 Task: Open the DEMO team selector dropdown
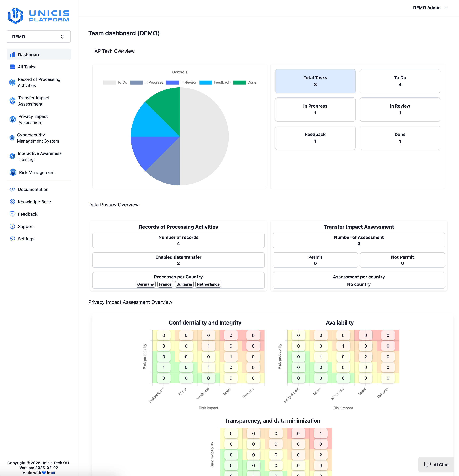[x=39, y=37]
